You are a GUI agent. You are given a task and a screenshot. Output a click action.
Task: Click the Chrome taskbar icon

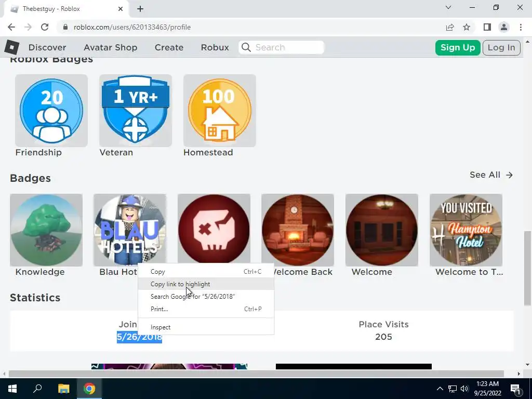coord(89,389)
